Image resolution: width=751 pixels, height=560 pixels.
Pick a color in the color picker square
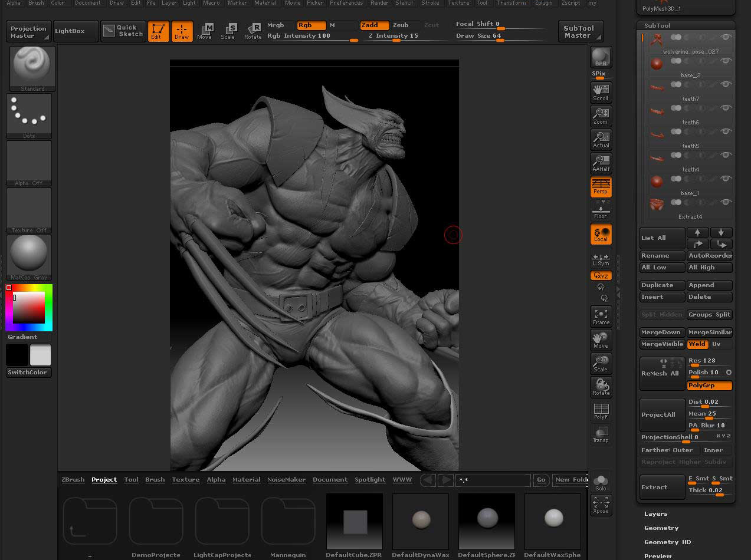pyautogui.click(x=29, y=307)
